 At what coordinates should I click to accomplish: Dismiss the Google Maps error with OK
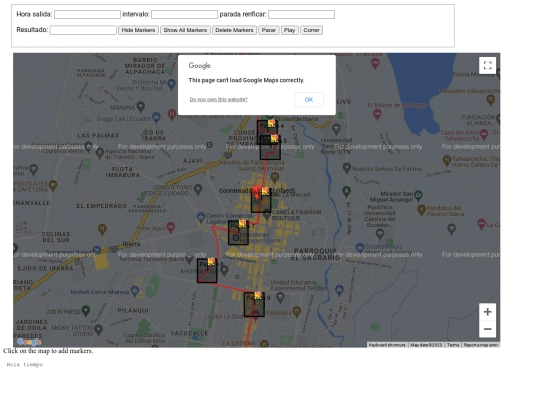(x=309, y=100)
